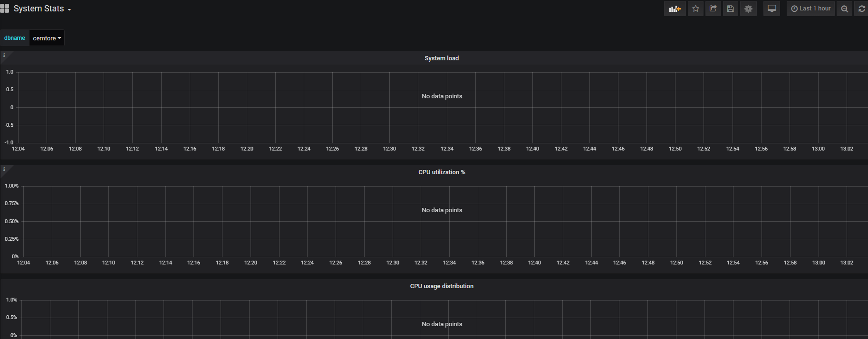Show info tooltip on CPU utilization panel
868x339 pixels.
4,169
